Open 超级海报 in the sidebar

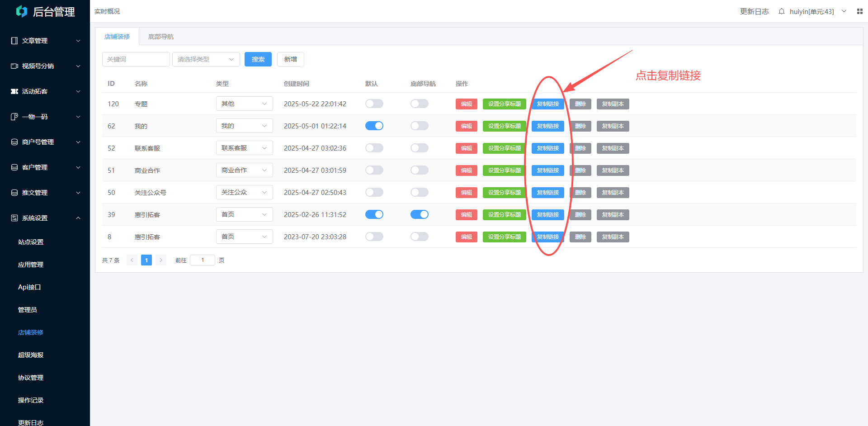[31, 355]
